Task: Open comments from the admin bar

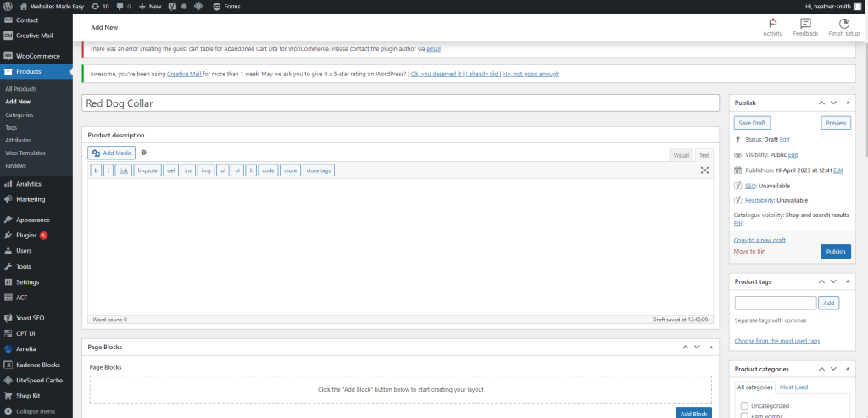Action: [x=122, y=6]
